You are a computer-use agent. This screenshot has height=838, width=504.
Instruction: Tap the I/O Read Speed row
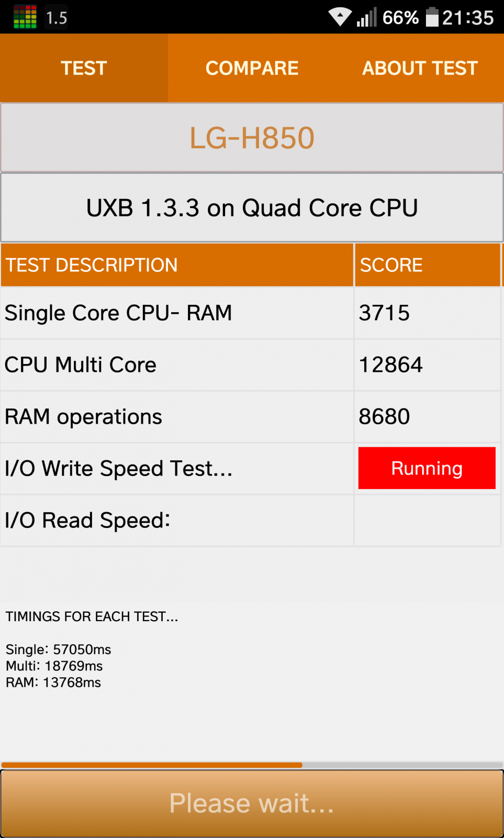(250, 521)
